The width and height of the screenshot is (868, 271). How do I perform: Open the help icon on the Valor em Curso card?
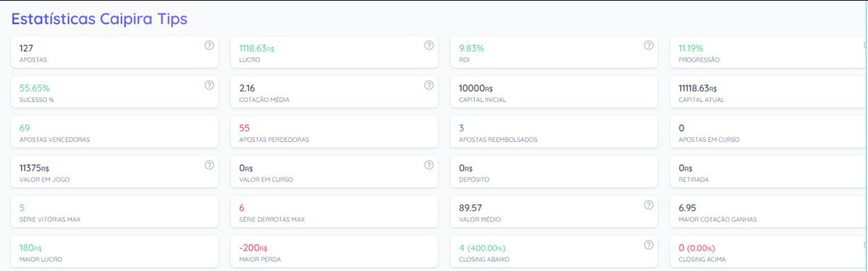coord(428,164)
